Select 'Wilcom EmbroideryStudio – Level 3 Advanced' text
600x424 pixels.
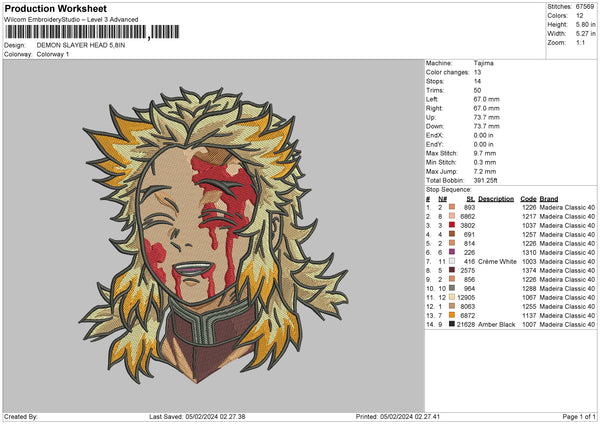click(x=71, y=19)
